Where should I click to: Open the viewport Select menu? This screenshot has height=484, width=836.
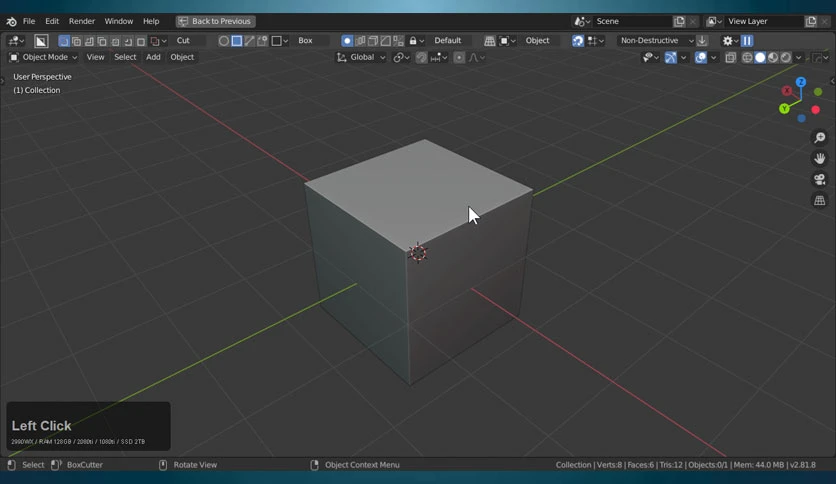pos(125,57)
